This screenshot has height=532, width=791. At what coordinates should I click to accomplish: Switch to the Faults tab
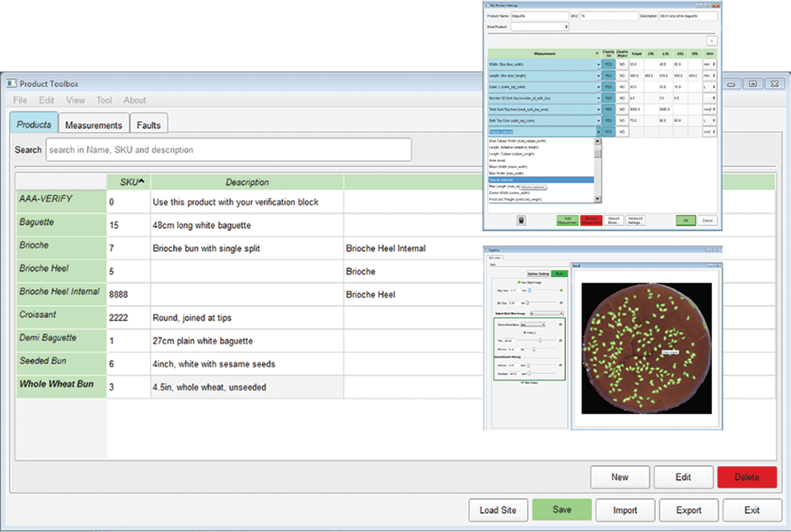point(148,124)
